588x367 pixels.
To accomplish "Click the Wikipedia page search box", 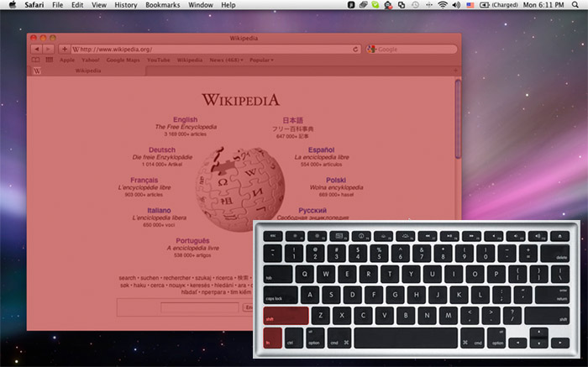I will point(200,307).
